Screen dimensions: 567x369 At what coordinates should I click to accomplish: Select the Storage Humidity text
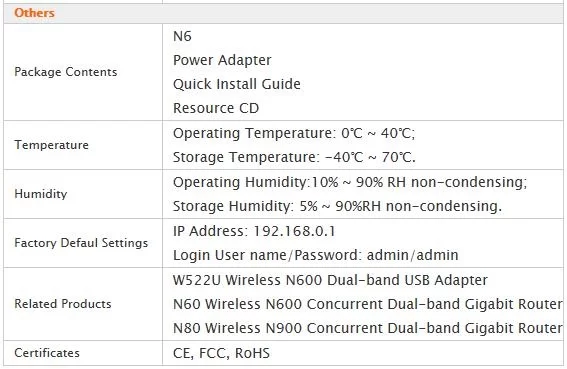pyautogui.click(x=337, y=206)
